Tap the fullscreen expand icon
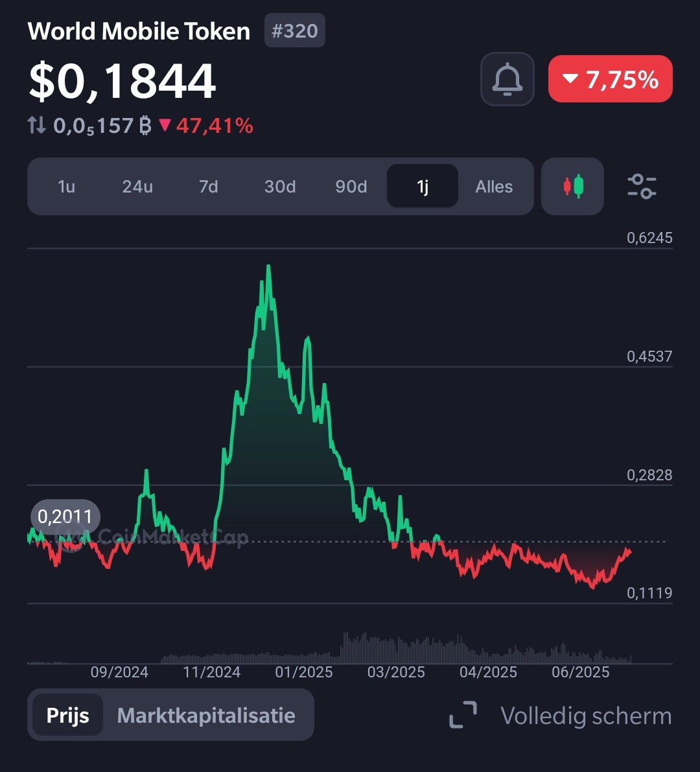This screenshot has height=772, width=700. coord(463,715)
